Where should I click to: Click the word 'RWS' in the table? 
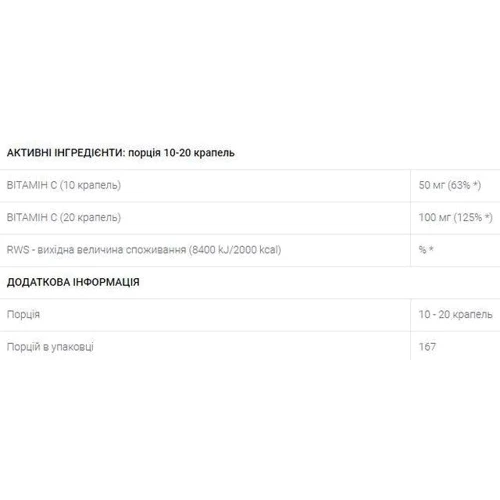pos(18,250)
